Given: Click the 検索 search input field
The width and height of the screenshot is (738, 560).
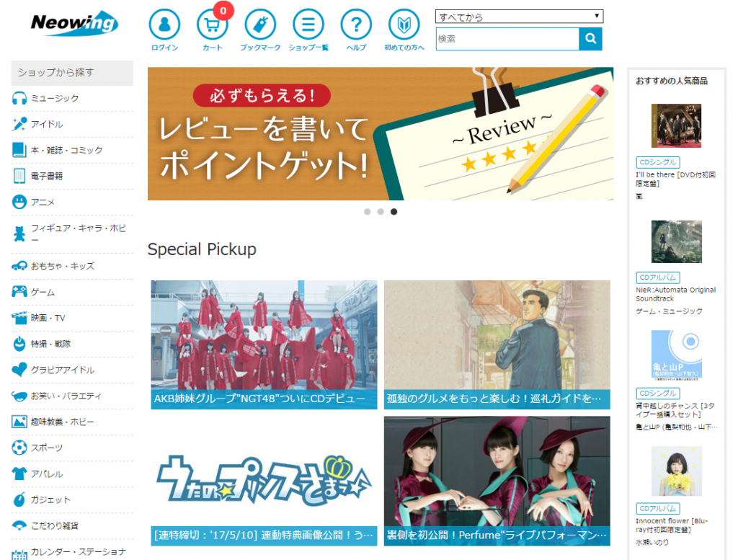Looking at the screenshot, I should tap(507, 39).
